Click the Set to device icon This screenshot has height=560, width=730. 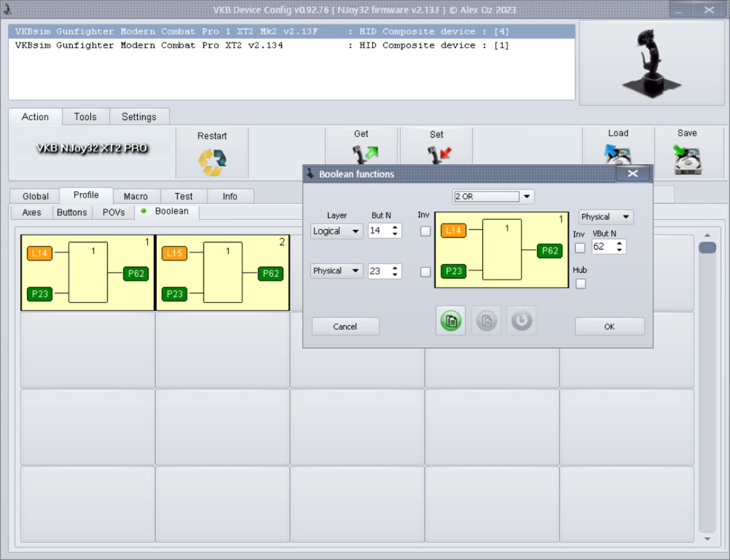coord(439,154)
